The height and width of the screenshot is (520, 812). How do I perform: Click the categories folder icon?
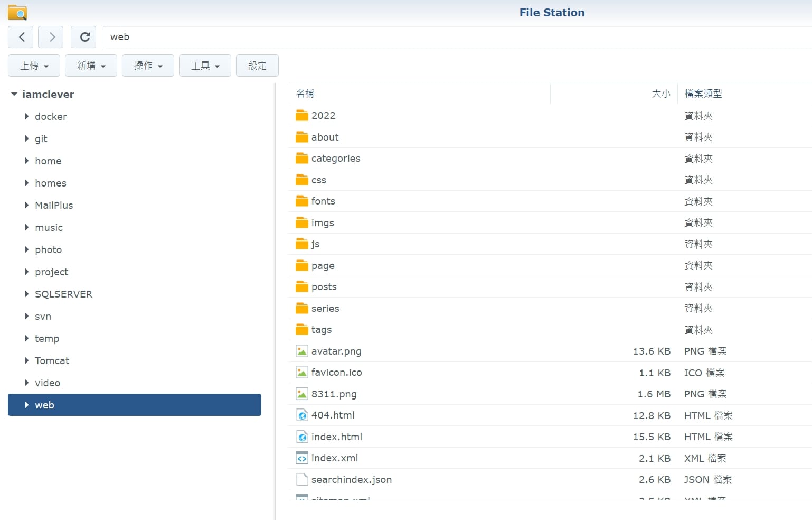(x=302, y=158)
